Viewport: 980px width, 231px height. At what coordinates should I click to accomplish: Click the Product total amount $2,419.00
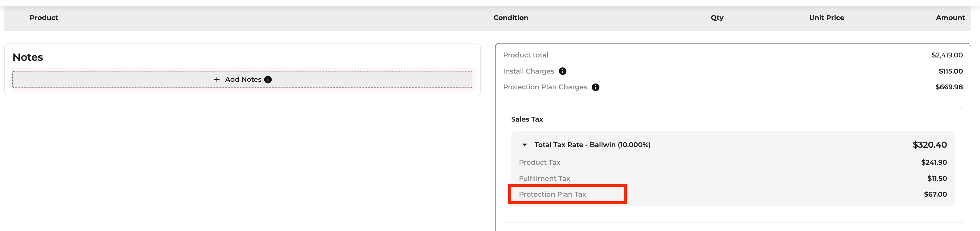(x=947, y=55)
